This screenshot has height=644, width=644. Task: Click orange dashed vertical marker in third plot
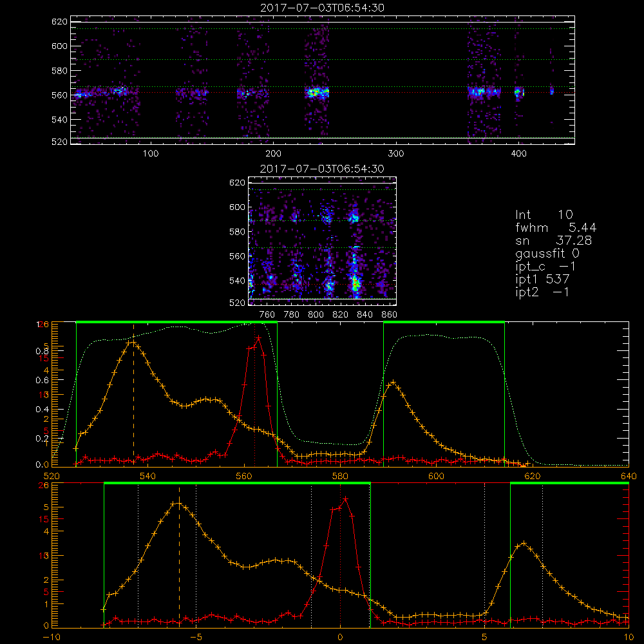pyautogui.click(x=133, y=394)
